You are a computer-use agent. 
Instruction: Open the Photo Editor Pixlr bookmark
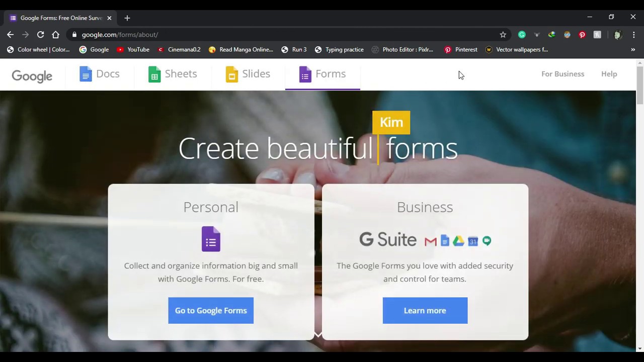point(403,50)
